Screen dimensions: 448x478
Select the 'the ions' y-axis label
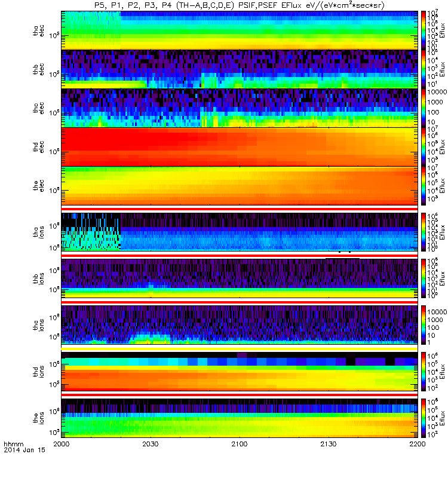tap(39, 418)
